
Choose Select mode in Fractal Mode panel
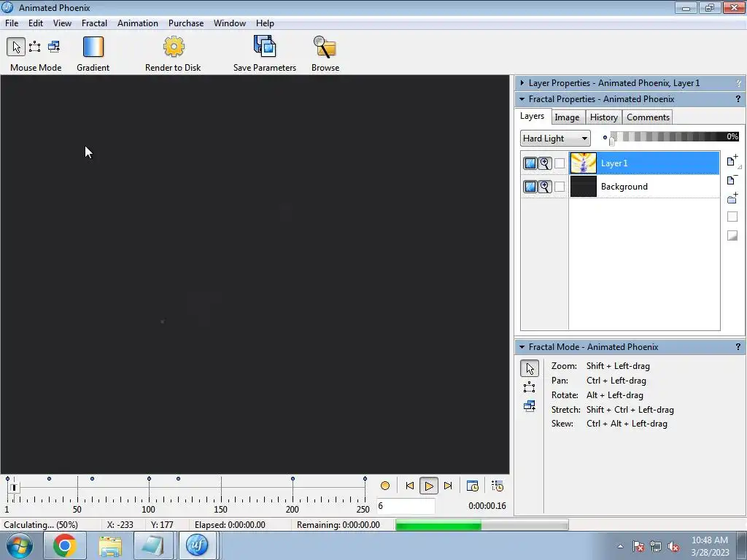530,387
